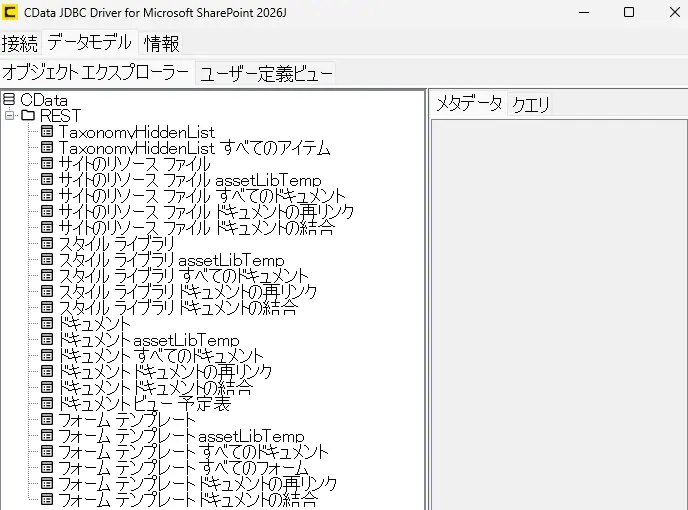The height and width of the screenshot is (510, 688).
Task: Maximize the CData JDBC Driver window
Action: [x=629, y=12]
